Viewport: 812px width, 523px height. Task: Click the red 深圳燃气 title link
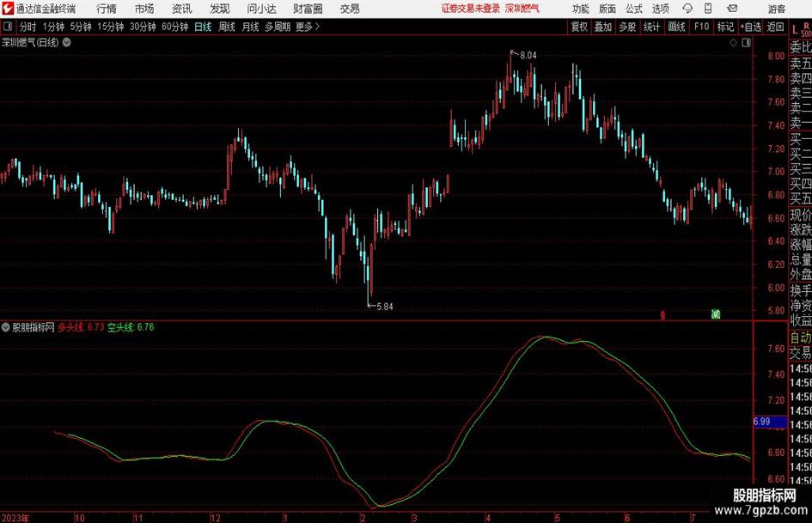tap(522, 9)
